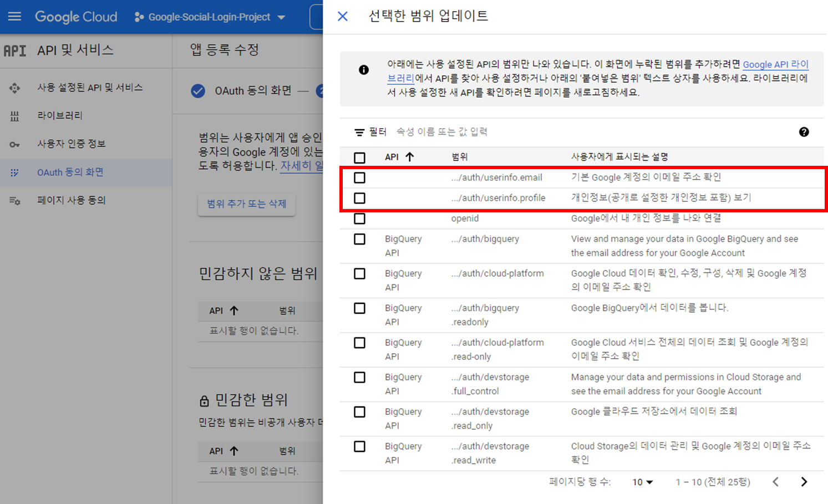This screenshot has width=828, height=504.
Task: Open the hamburger navigation menu
Action: pos(15,17)
